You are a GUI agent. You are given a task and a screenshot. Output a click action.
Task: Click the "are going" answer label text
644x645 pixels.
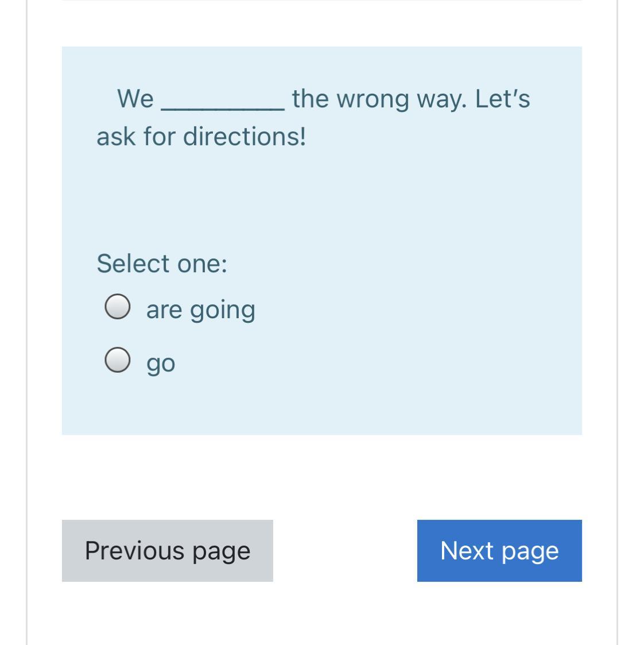pos(200,310)
